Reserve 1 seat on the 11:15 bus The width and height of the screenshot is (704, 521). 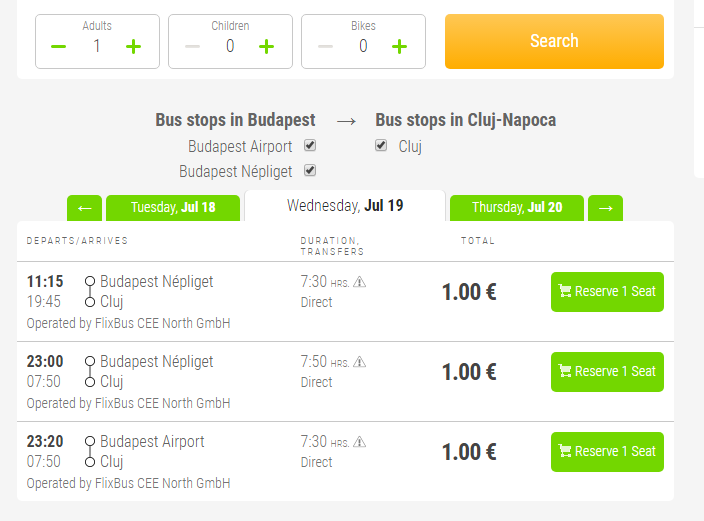click(607, 291)
